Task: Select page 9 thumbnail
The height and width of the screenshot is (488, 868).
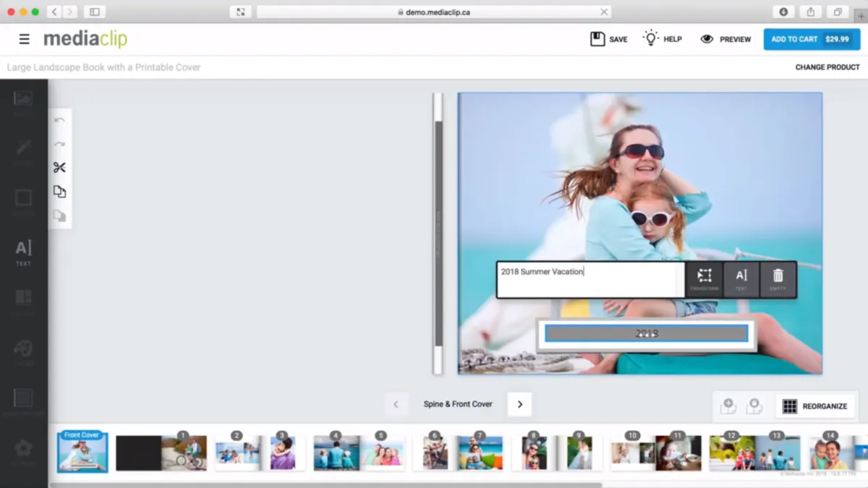Action: coord(579,453)
